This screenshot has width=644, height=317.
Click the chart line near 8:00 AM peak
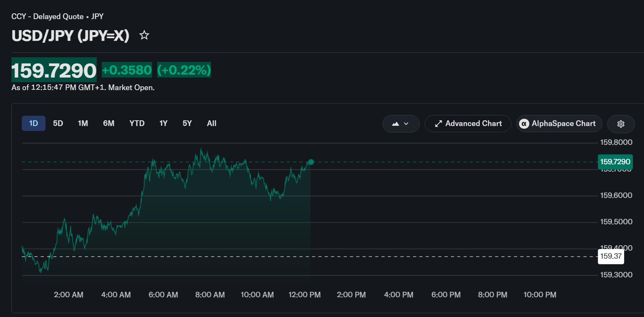201,149
